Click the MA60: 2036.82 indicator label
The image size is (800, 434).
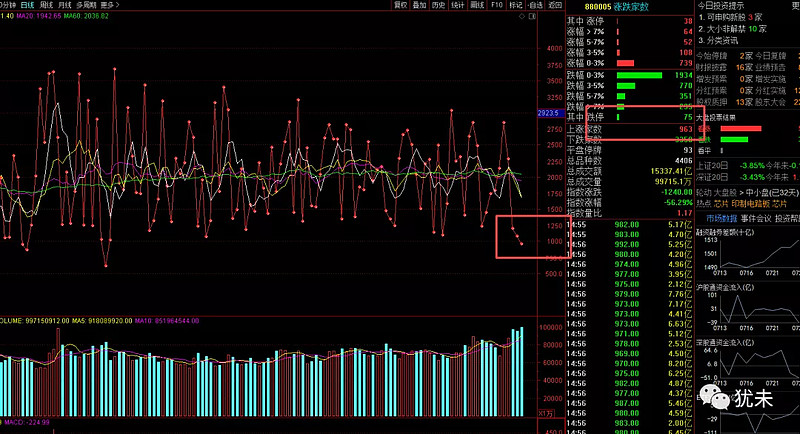coord(86,16)
